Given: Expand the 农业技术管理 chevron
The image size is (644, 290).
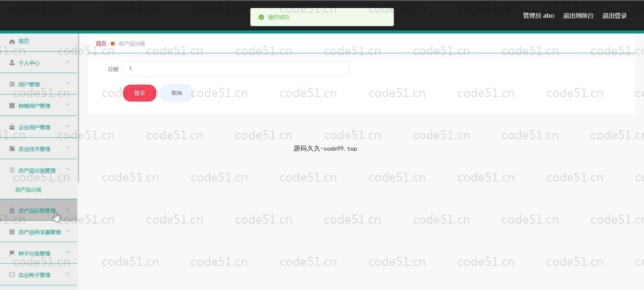Looking at the screenshot, I should [67, 147].
